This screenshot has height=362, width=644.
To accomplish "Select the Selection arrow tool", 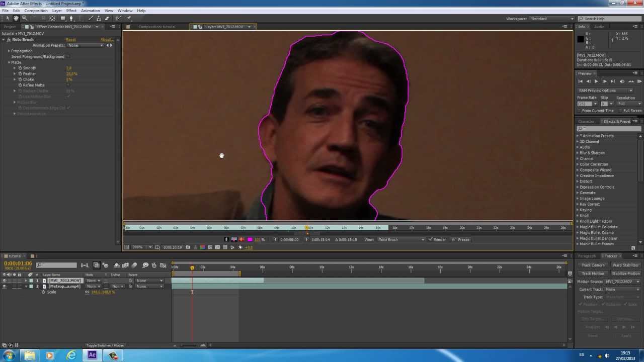I will click(8, 18).
